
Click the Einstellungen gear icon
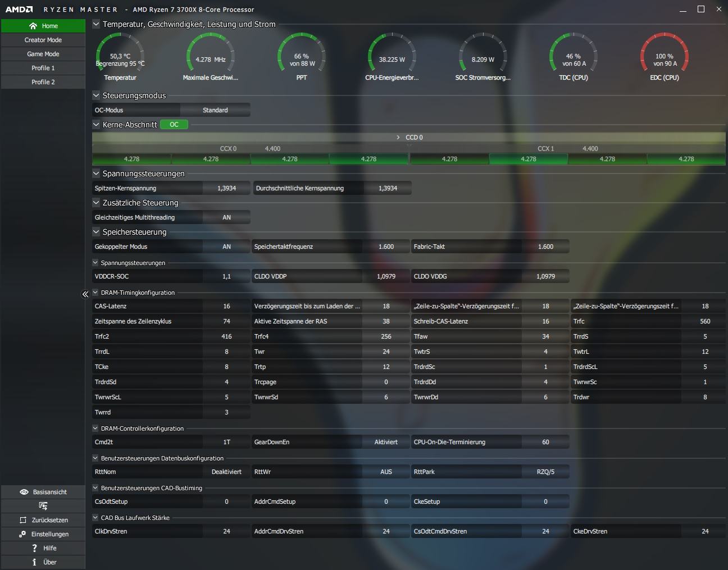tap(22, 534)
